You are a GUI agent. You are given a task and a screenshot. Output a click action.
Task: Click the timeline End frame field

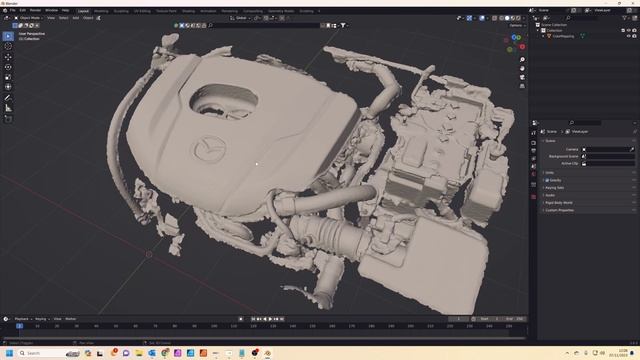(x=515, y=319)
